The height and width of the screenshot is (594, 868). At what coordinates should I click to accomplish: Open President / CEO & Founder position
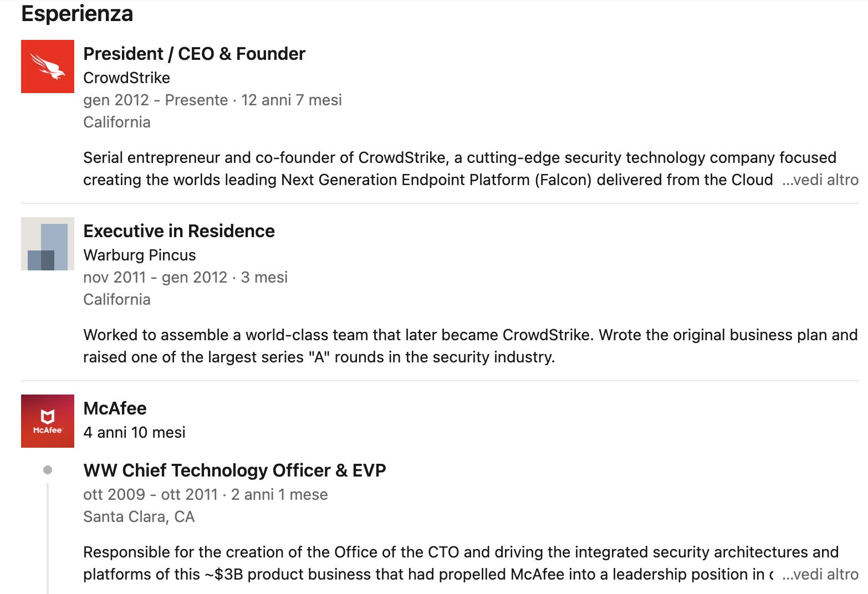point(194,54)
